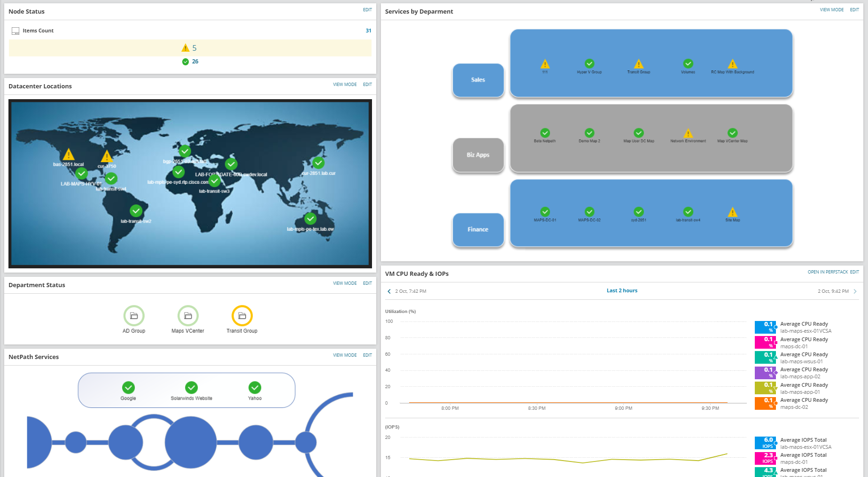The width and height of the screenshot is (868, 477).
Task: Click the purple CPU Ready swatch for lab-maps-app-02
Action: tap(765, 373)
